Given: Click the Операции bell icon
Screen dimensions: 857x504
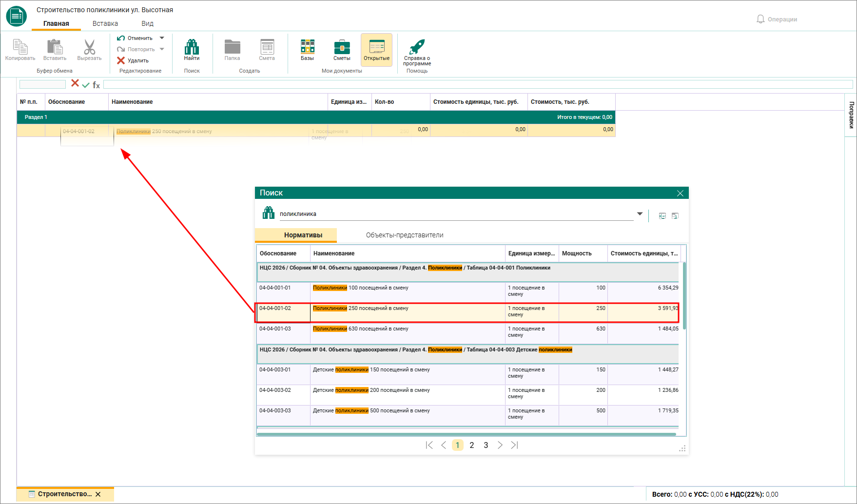Looking at the screenshot, I should coord(760,19).
